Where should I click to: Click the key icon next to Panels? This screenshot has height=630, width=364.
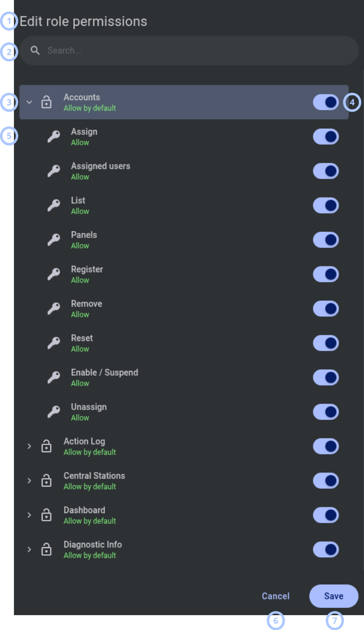point(54,240)
